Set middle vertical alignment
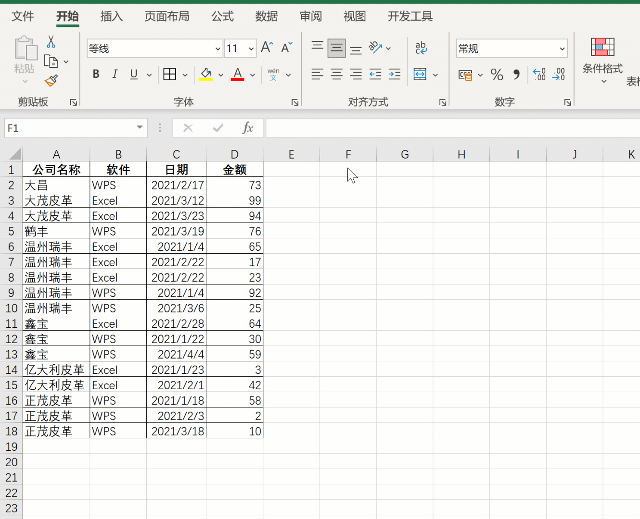Screen dimensions: 640x519 (336, 48)
